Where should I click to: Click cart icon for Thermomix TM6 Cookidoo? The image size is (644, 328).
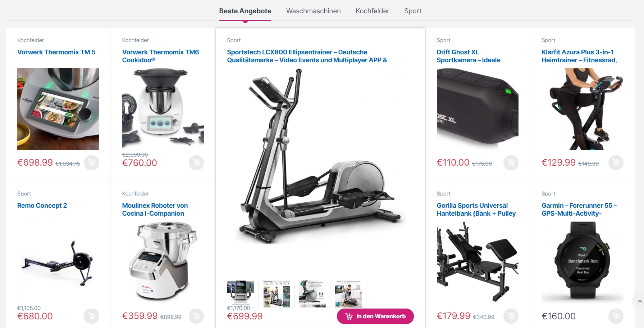click(x=196, y=163)
